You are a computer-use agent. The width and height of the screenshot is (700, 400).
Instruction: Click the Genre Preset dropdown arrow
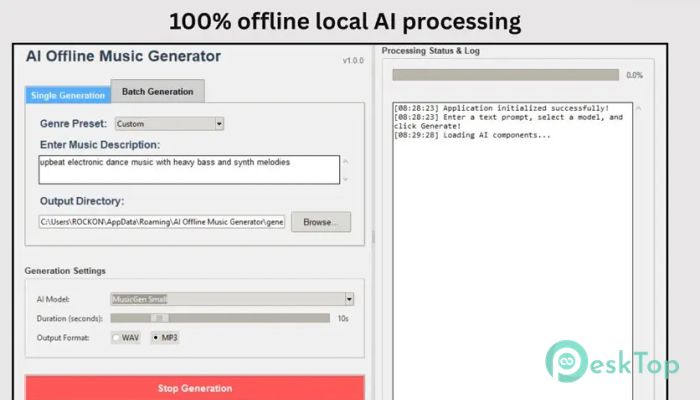tap(219, 124)
